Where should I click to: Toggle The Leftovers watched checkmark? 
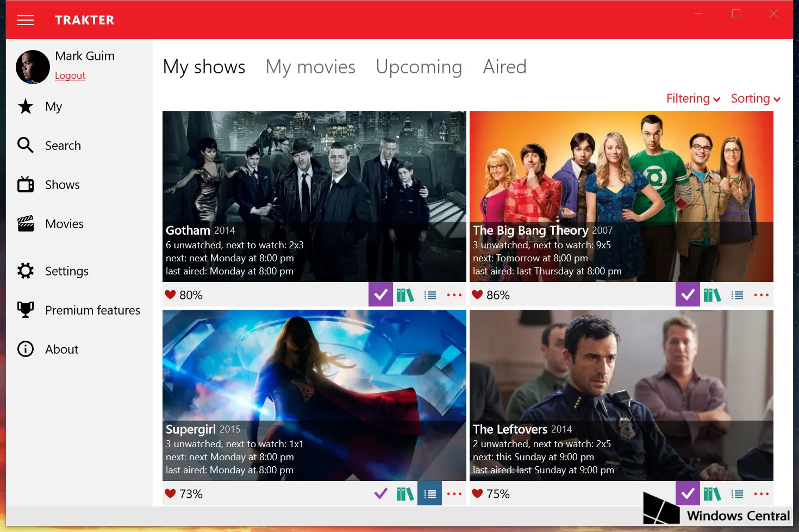(688, 493)
